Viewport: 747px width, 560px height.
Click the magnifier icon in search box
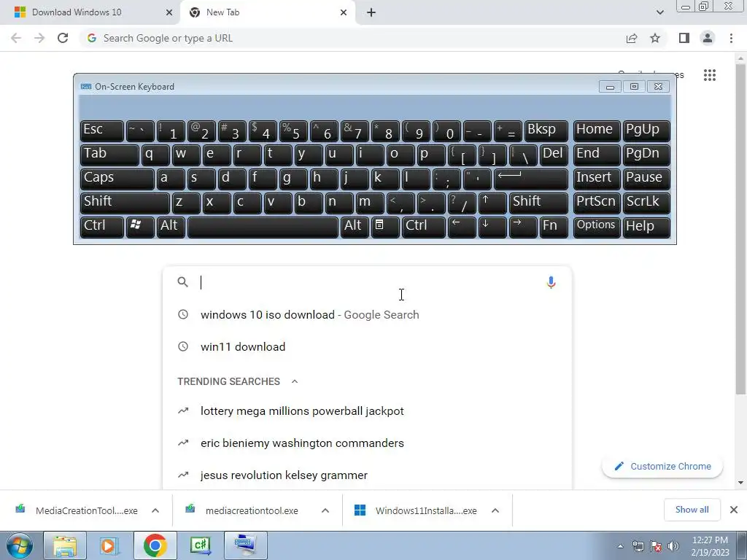click(x=182, y=282)
